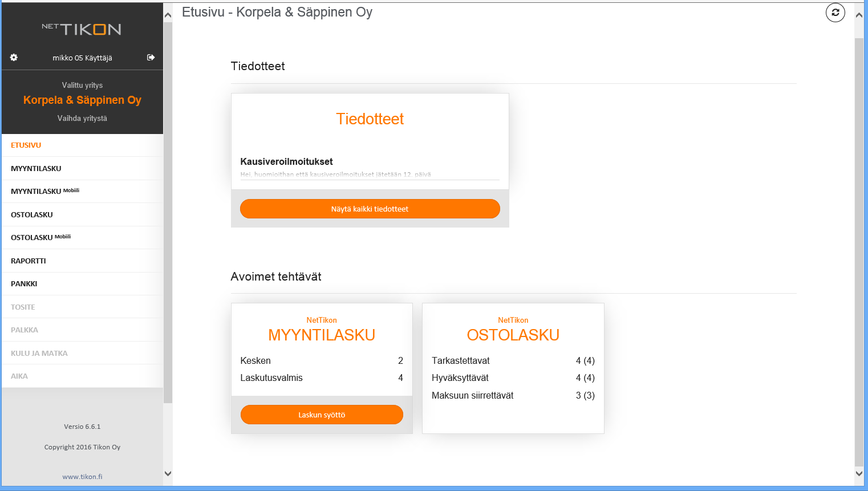This screenshot has width=868, height=491.
Task: Select the Tosite menu item
Action: [x=82, y=307]
